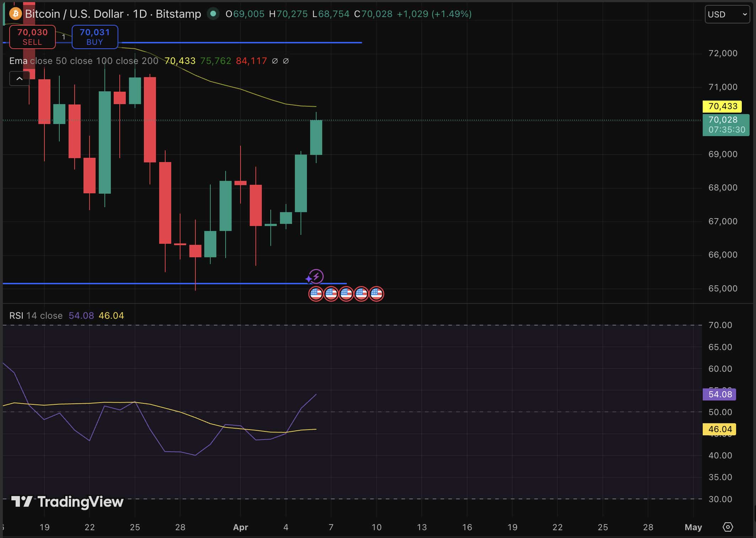
Task: Open the purple lightning bolt event icon
Action: pos(316,276)
